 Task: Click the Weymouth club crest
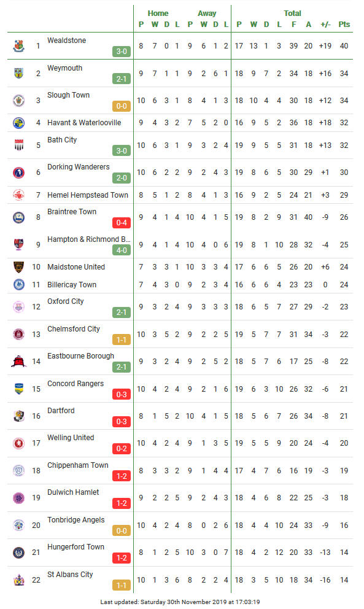point(18,73)
